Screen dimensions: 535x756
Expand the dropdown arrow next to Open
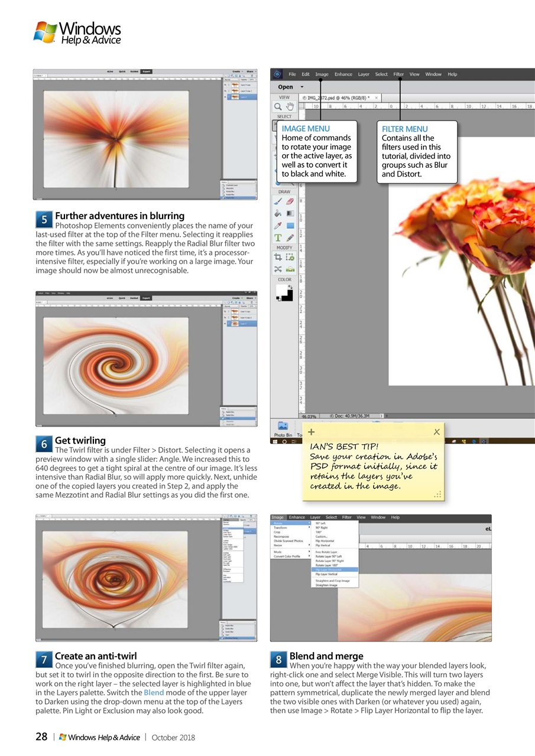301,87
